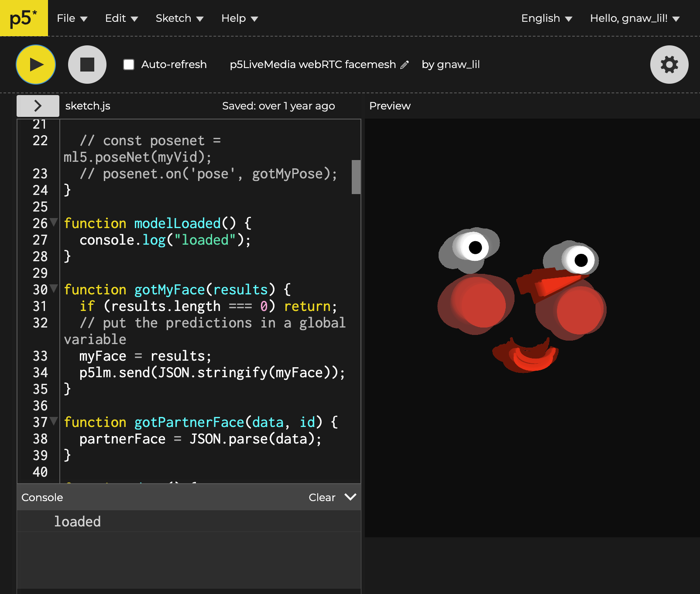Click the Console panel label
The width and height of the screenshot is (700, 594).
tap(42, 497)
